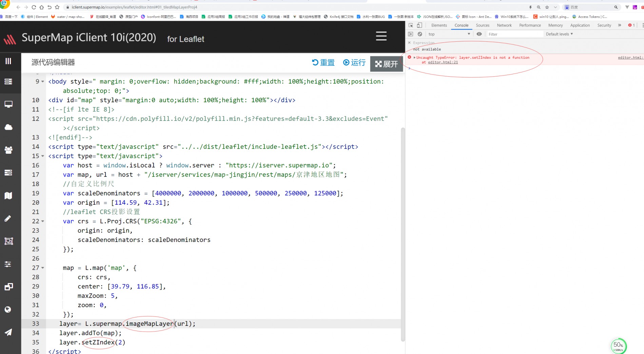
Task: Switch to the Sources tab
Action: [x=483, y=25]
